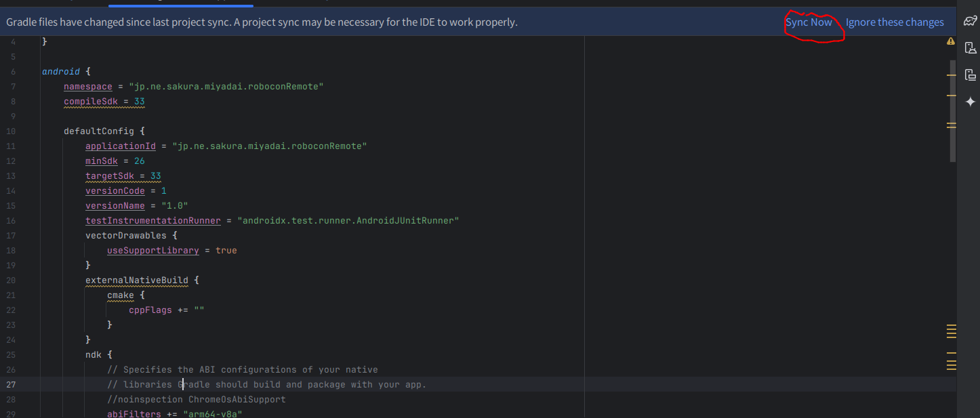Open the Device Manager
The width and height of the screenshot is (980, 418).
tap(971, 47)
